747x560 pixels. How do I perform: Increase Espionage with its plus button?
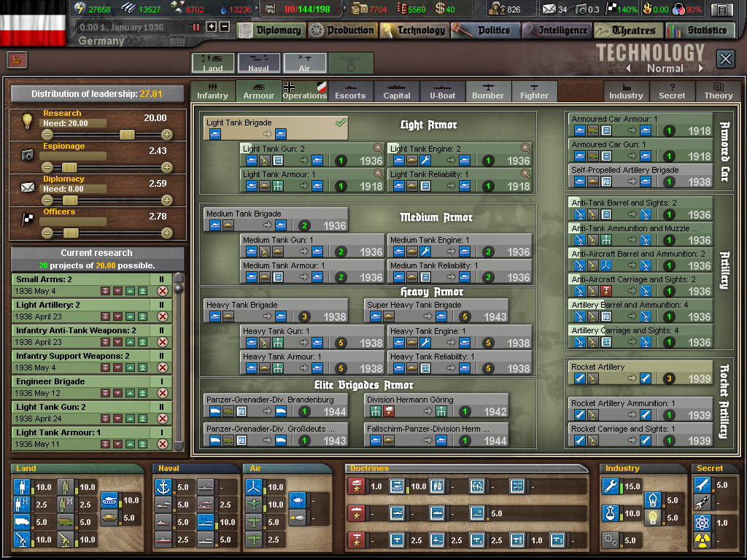pos(166,168)
